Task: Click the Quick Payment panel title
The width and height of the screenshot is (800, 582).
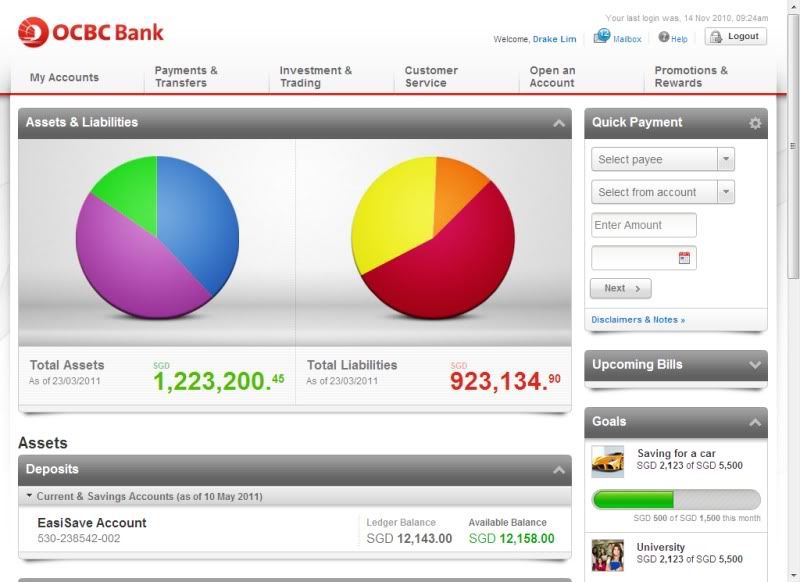Action: coord(637,122)
